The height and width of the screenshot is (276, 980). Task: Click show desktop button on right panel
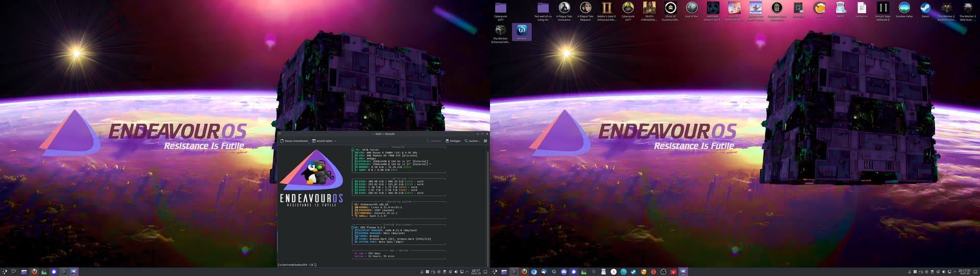coord(975,272)
